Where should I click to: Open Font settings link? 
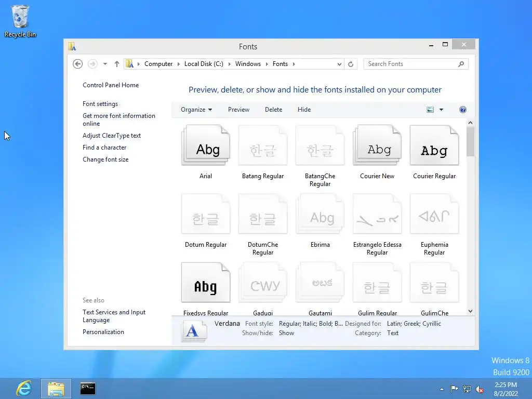(x=100, y=104)
